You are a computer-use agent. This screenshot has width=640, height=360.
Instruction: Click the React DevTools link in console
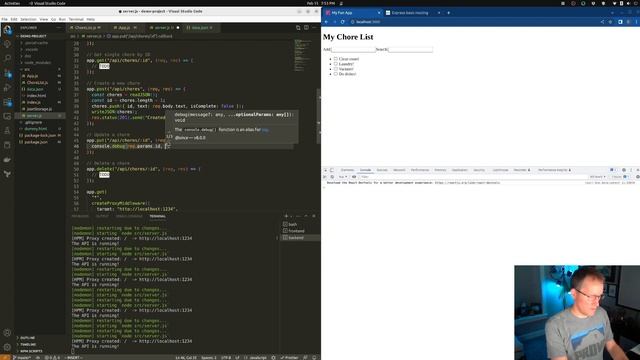point(467,183)
